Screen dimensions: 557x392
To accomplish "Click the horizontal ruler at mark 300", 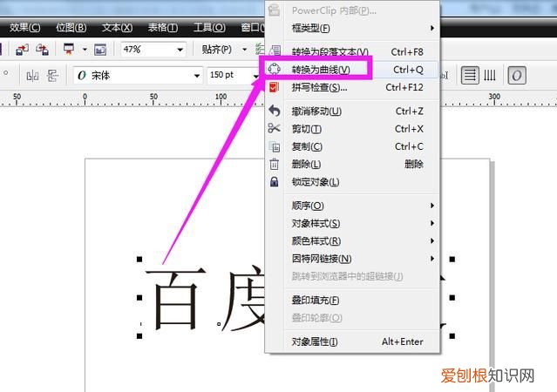I will click(494, 98).
